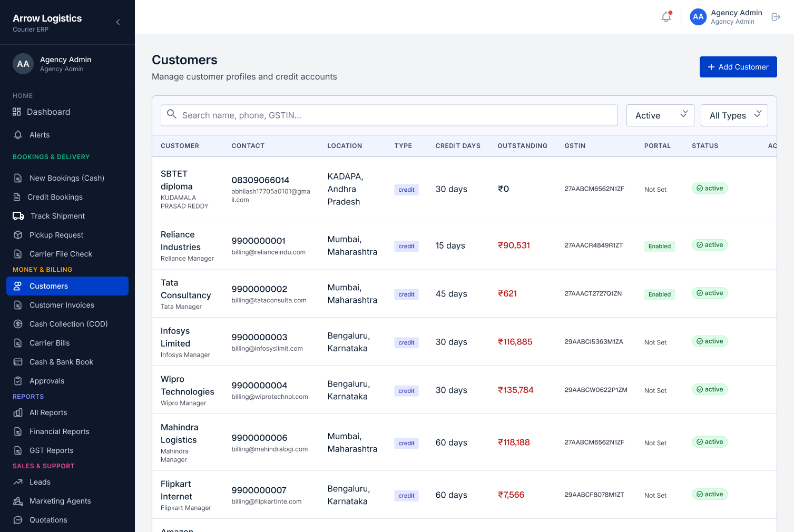Click the Track Shipment truck icon
This screenshot has height=532, width=794.
click(18, 216)
